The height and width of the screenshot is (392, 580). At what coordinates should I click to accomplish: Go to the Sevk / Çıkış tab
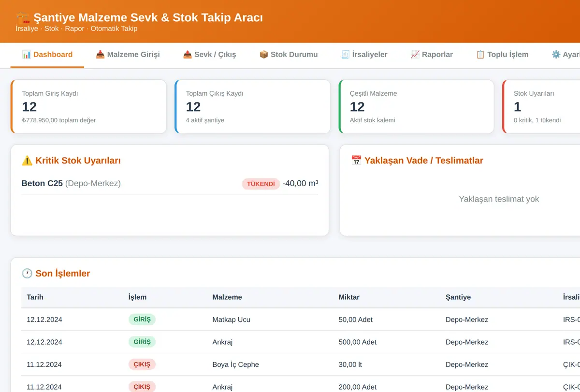(x=210, y=55)
